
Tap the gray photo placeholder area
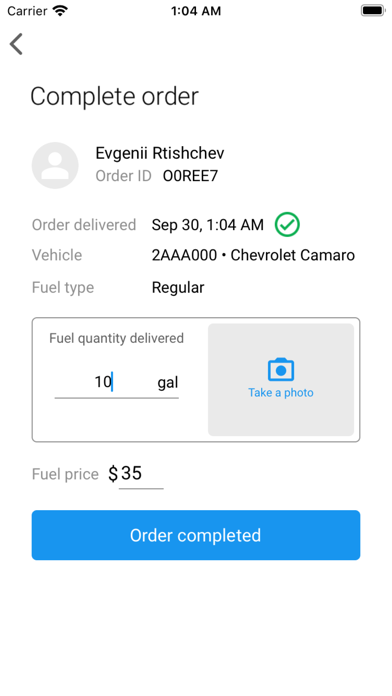(x=281, y=380)
